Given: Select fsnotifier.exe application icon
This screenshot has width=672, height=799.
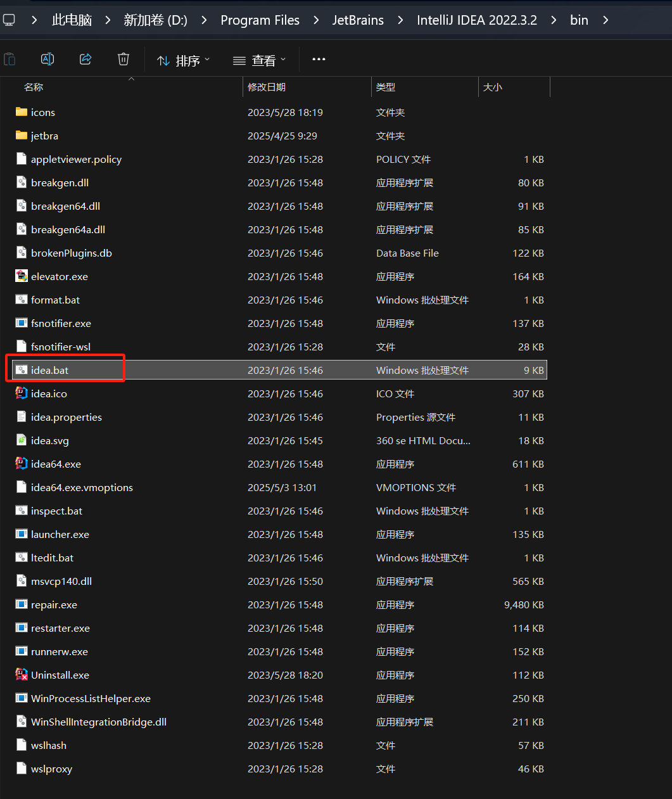Looking at the screenshot, I should pyautogui.click(x=22, y=323).
